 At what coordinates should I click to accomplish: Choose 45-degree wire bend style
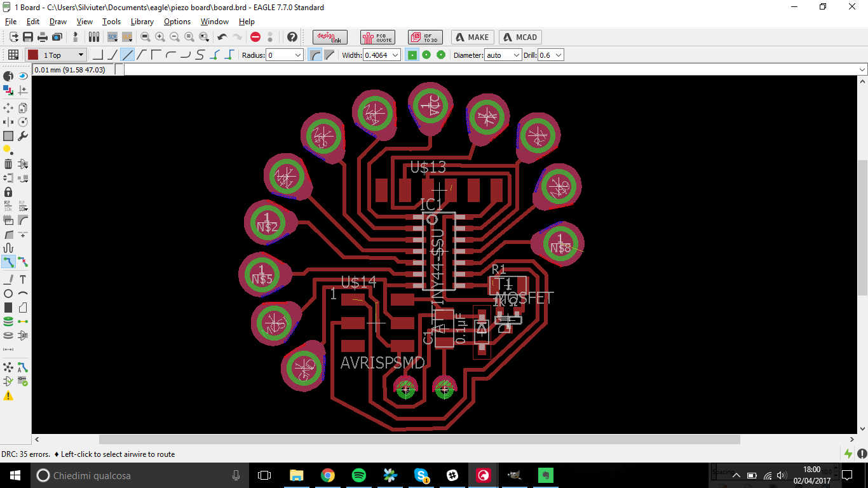click(x=112, y=55)
